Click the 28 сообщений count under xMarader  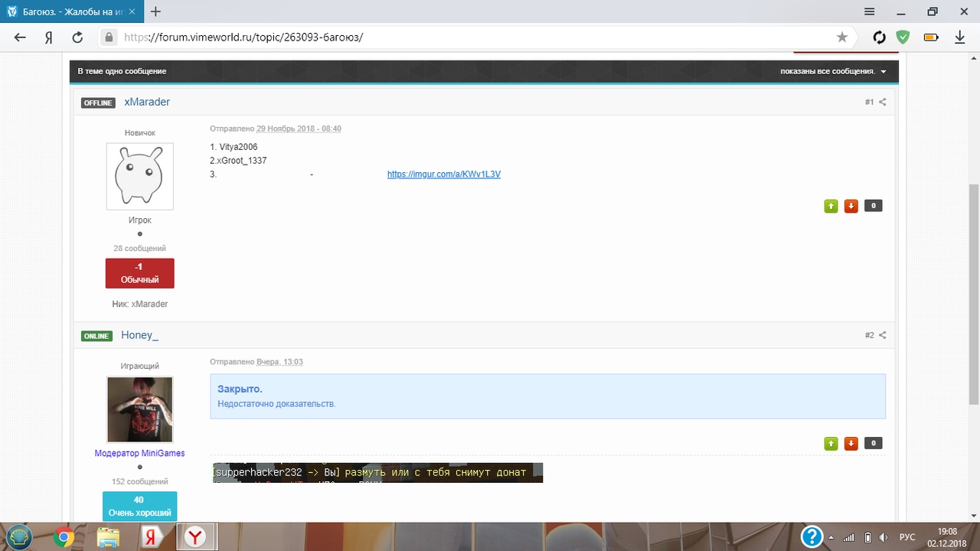pyautogui.click(x=139, y=249)
